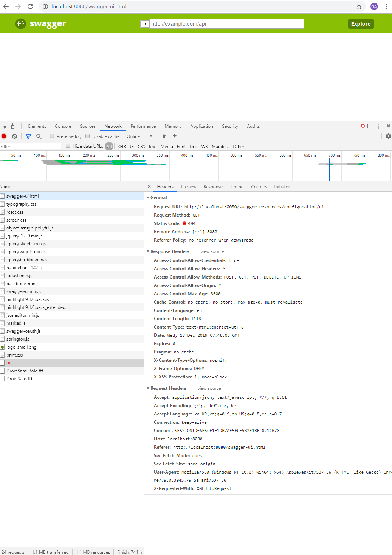
Task: Open network search magnifier
Action: [39, 136]
